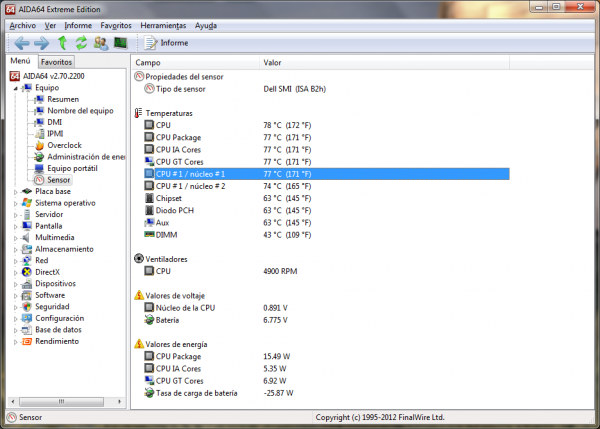Viewport: 600px width, 429px height.
Task: Click the Nombre del equipo icon
Action: [39, 111]
